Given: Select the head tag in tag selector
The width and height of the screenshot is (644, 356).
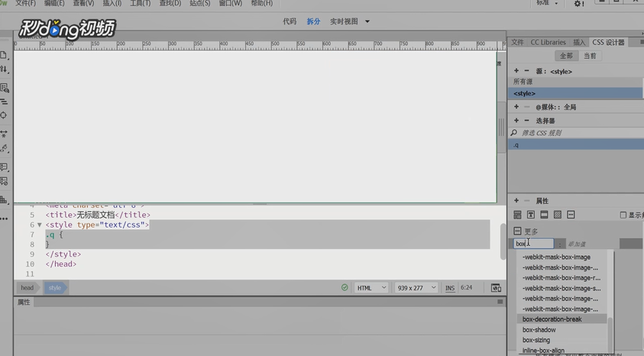Looking at the screenshot, I should tap(28, 288).
